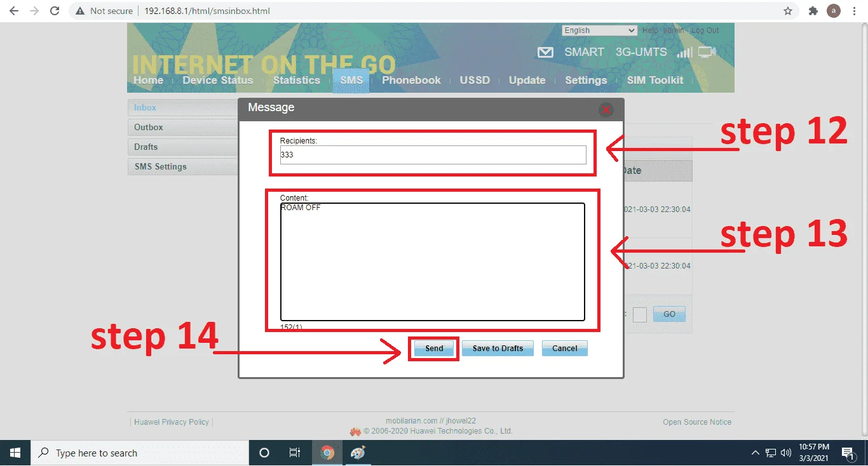Click the Paint taskbar icon
This screenshot has width=868, height=466.
click(x=358, y=453)
